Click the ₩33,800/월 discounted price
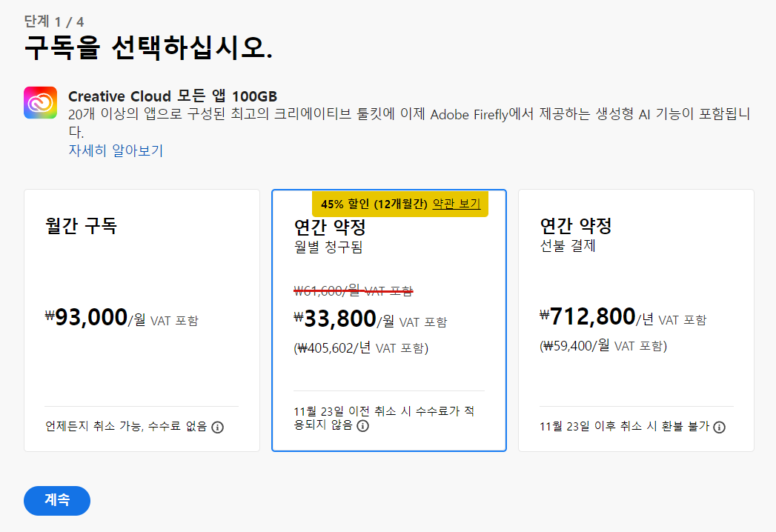Screen dimensions: 776x532 370,319
